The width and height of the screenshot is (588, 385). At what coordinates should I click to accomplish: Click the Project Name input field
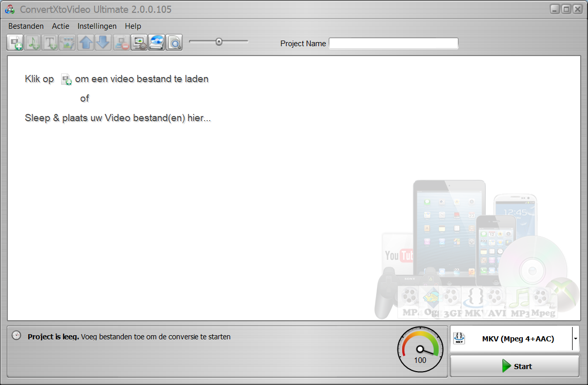[393, 43]
